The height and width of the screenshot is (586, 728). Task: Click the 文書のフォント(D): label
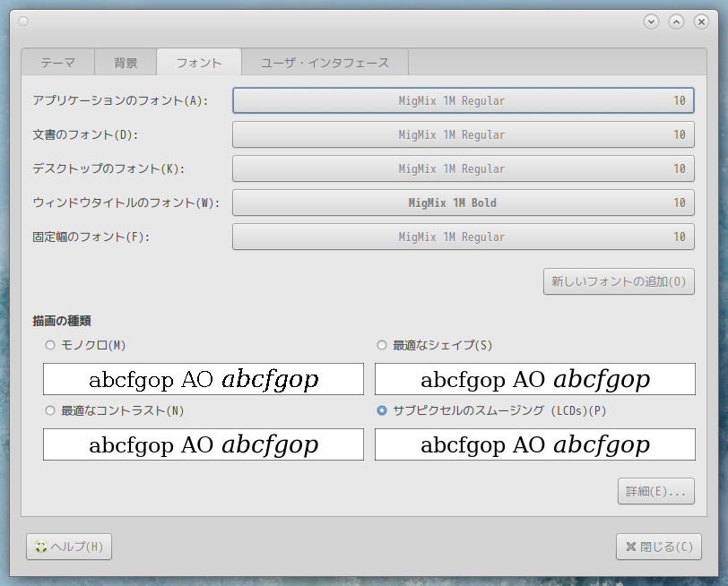pos(85,134)
